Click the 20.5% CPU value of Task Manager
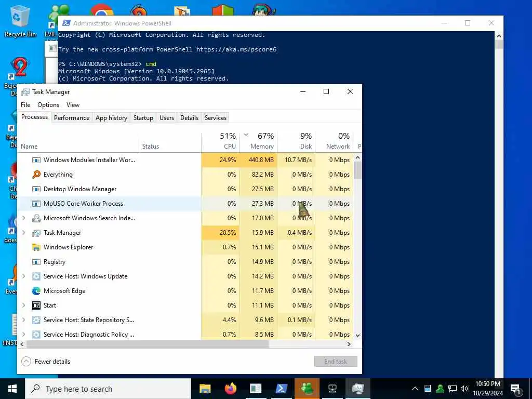 coord(228,233)
